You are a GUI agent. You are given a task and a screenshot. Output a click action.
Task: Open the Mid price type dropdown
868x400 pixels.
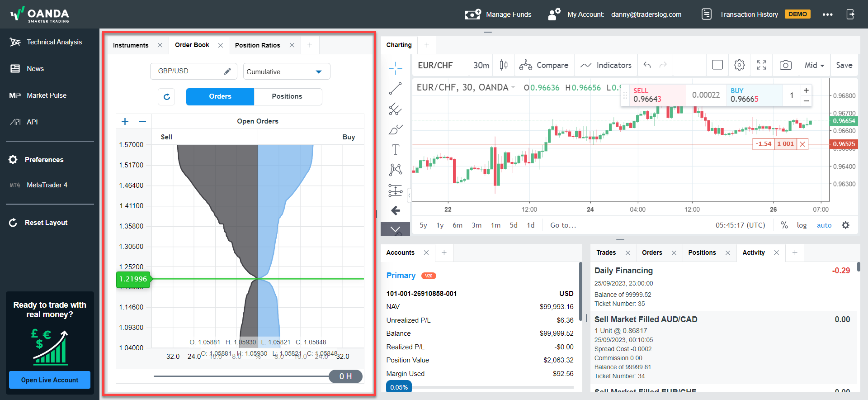click(814, 65)
